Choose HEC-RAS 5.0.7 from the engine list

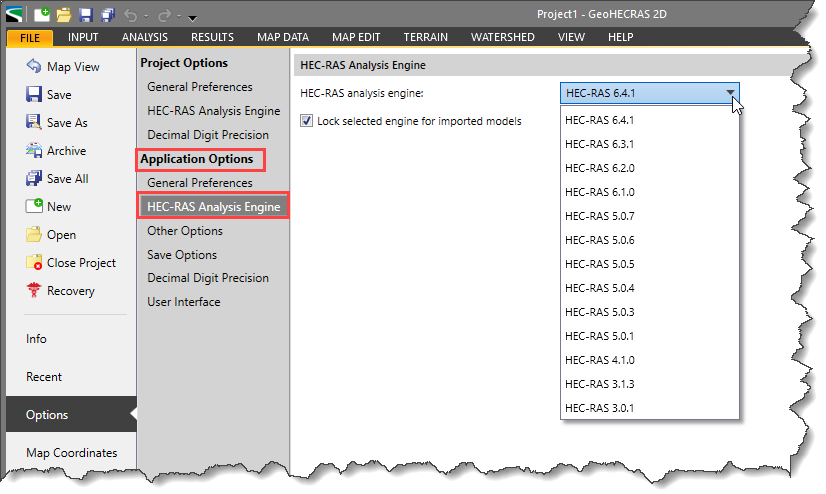point(650,216)
